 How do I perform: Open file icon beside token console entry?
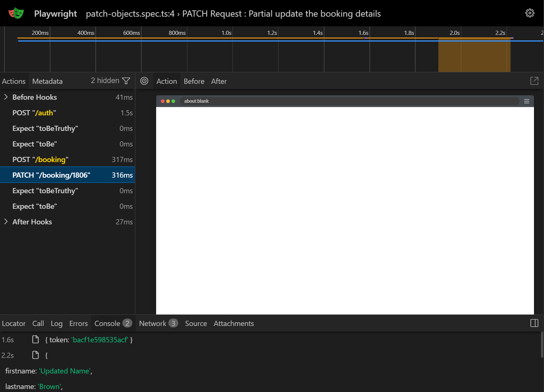click(36, 339)
